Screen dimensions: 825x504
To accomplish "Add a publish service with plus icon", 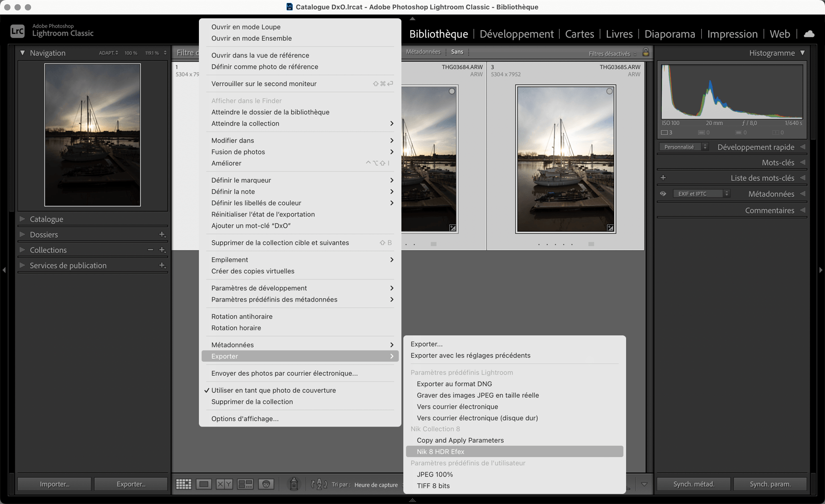I will coord(162,265).
